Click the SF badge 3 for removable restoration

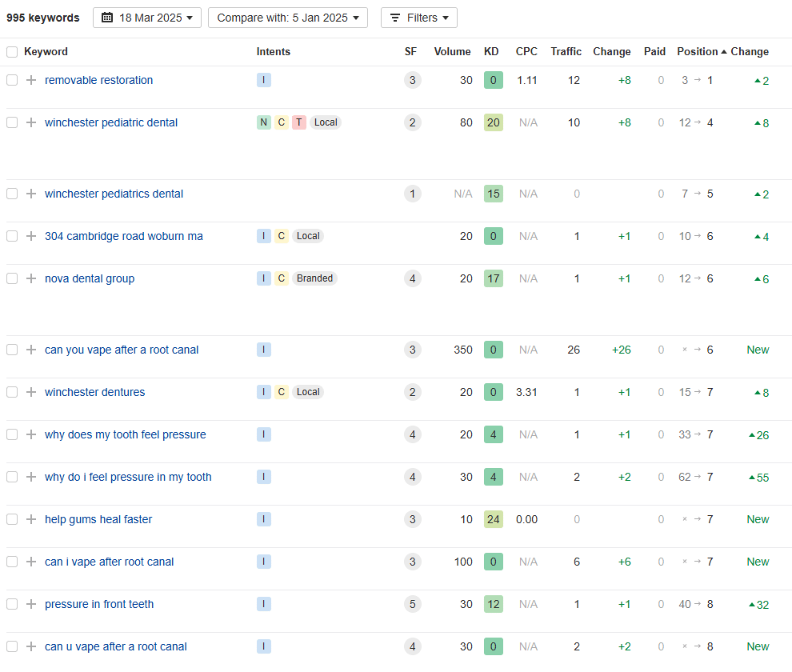[412, 80]
